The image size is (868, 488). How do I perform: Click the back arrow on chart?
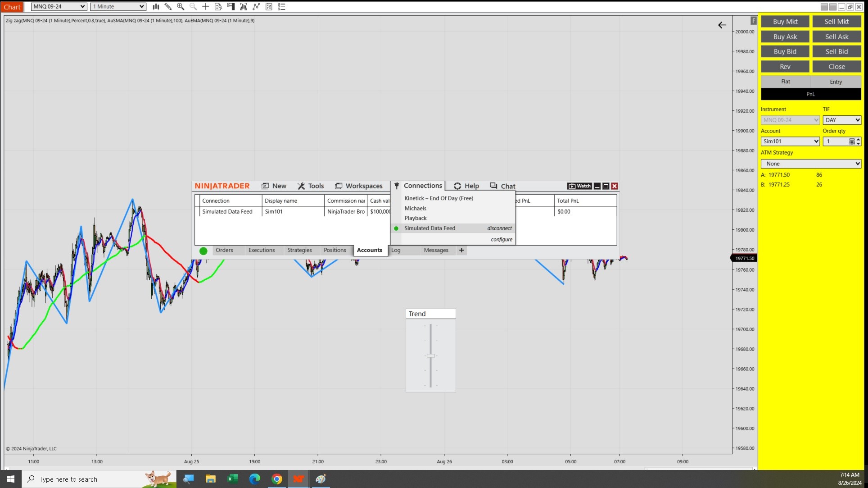[x=722, y=25]
